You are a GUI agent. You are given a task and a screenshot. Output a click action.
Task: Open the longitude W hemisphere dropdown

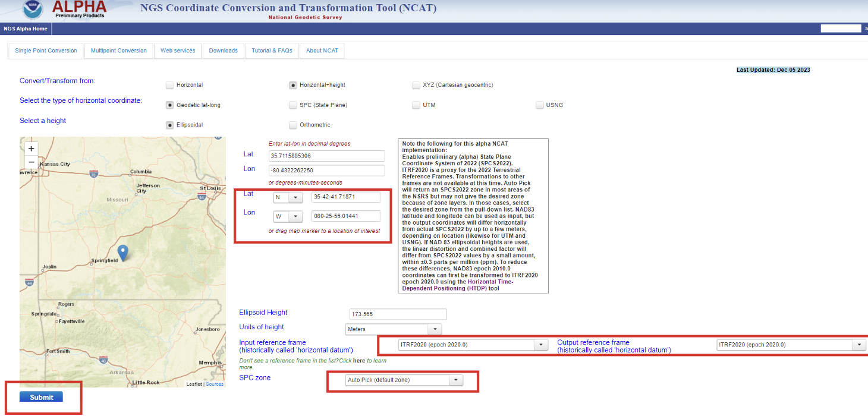[x=288, y=216]
